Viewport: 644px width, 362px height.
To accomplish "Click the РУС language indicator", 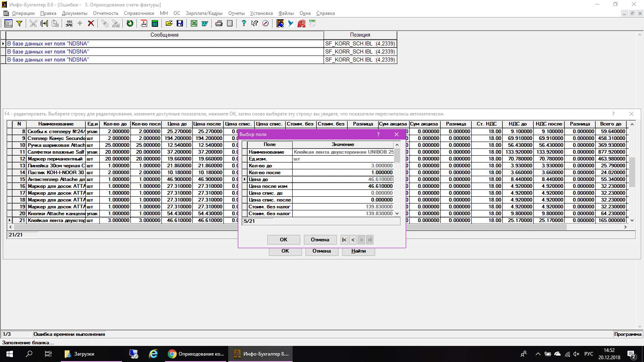I will 589,354.
